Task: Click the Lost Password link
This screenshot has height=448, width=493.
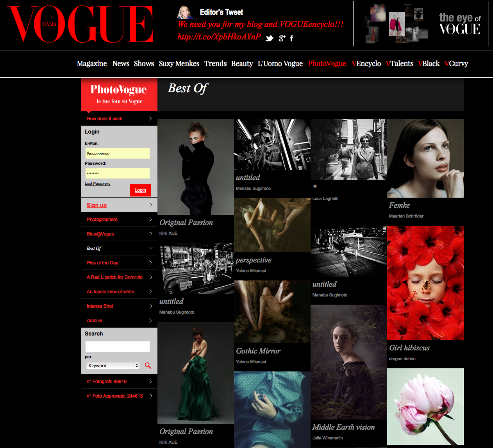Action: click(98, 184)
